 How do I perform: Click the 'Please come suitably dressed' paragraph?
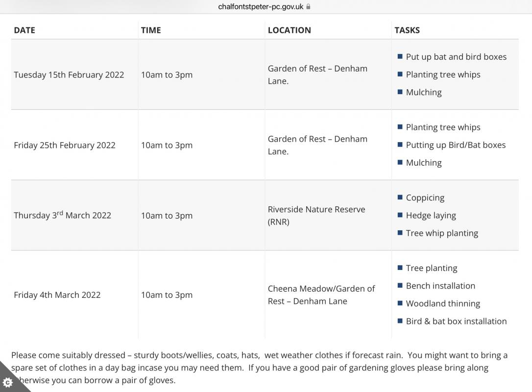click(260, 367)
